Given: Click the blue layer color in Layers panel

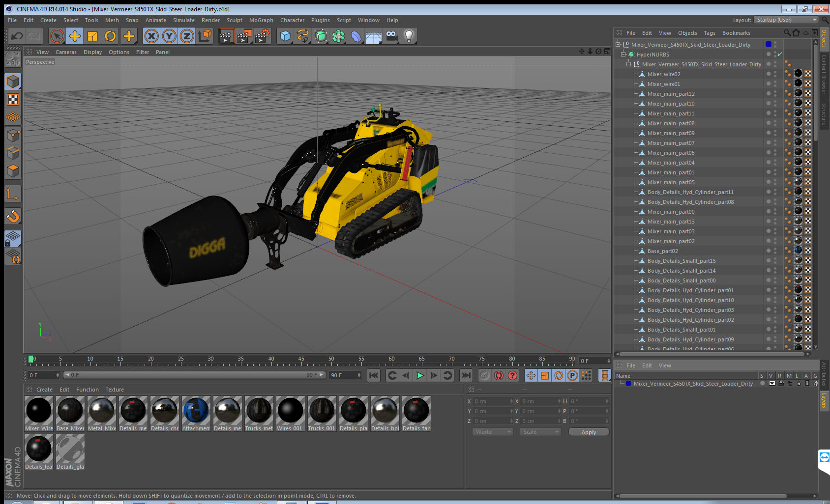Looking at the screenshot, I should pos(628,384).
